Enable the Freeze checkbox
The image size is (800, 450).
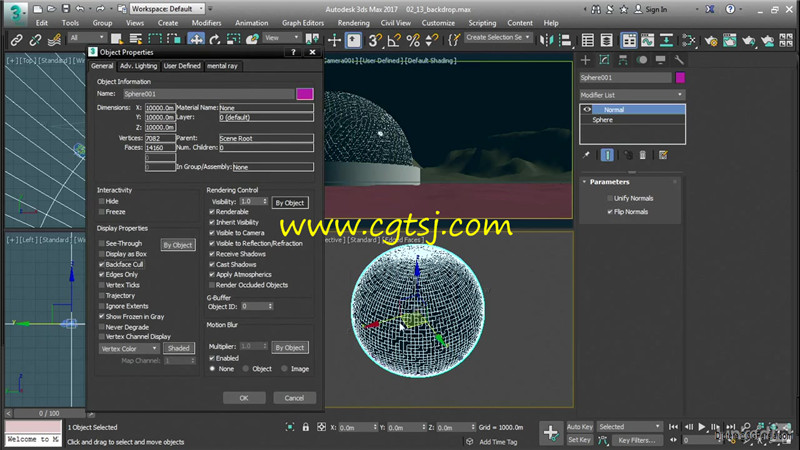click(102, 212)
